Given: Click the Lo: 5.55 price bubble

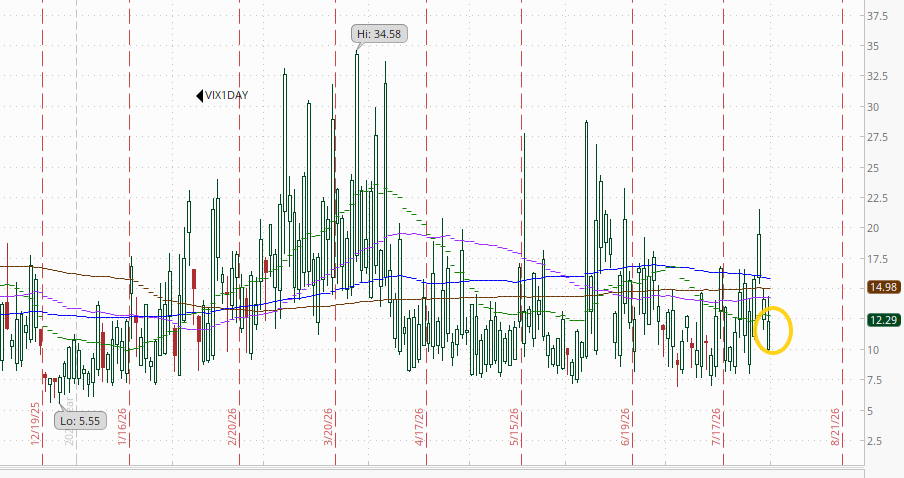Looking at the screenshot, I should click(x=80, y=421).
